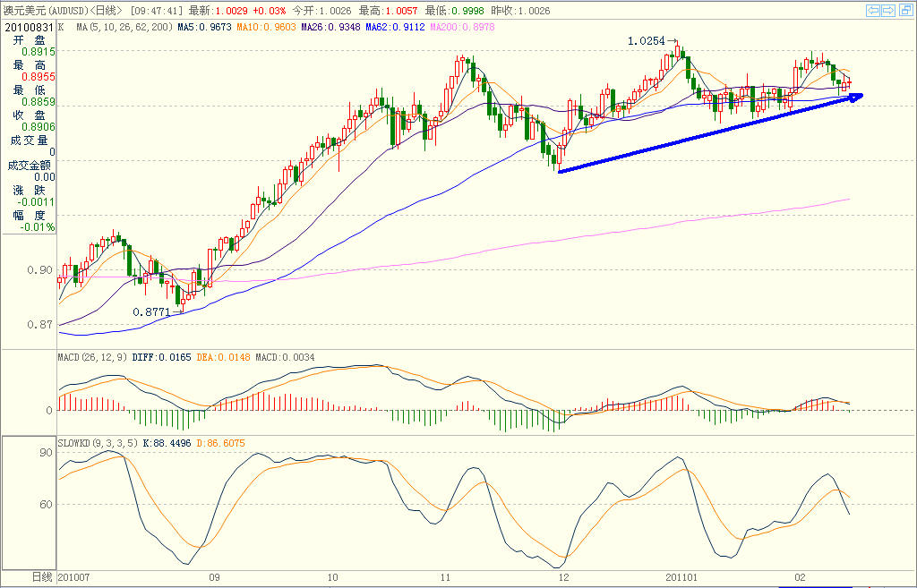Click the MA5:0.9673 legend value

(205, 27)
